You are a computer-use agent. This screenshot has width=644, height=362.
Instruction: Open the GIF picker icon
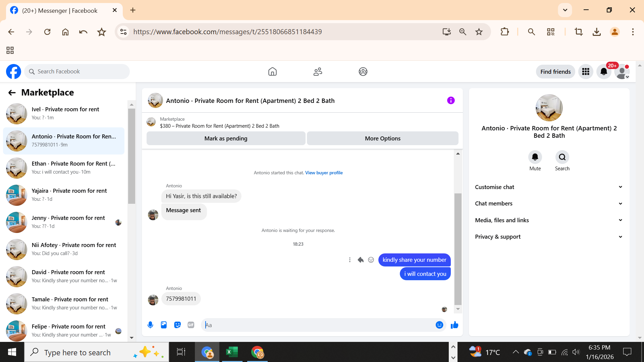click(x=191, y=325)
